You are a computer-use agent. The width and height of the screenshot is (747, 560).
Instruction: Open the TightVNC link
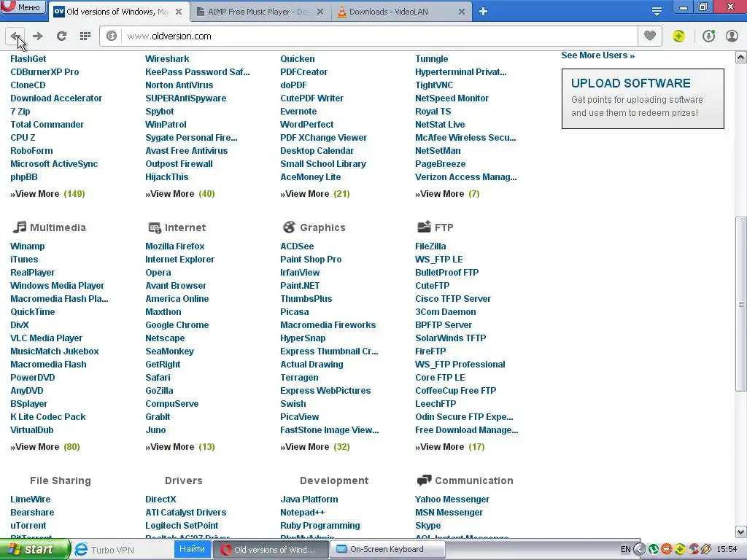(434, 85)
